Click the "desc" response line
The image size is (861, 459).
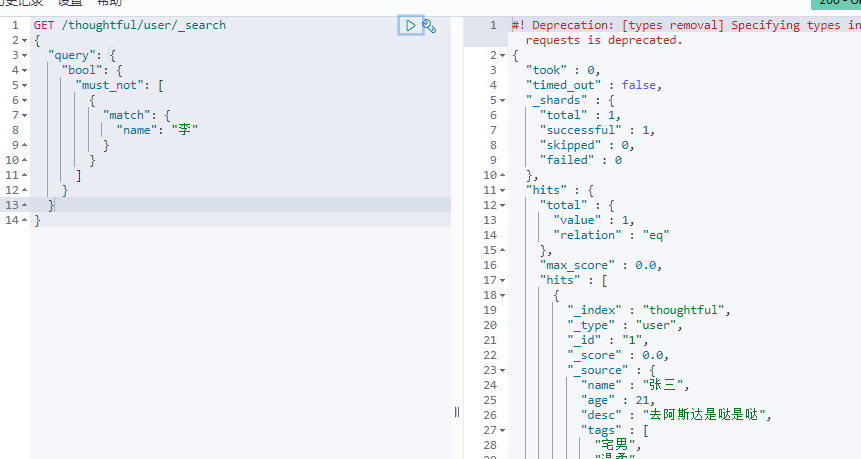pos(676,415)
